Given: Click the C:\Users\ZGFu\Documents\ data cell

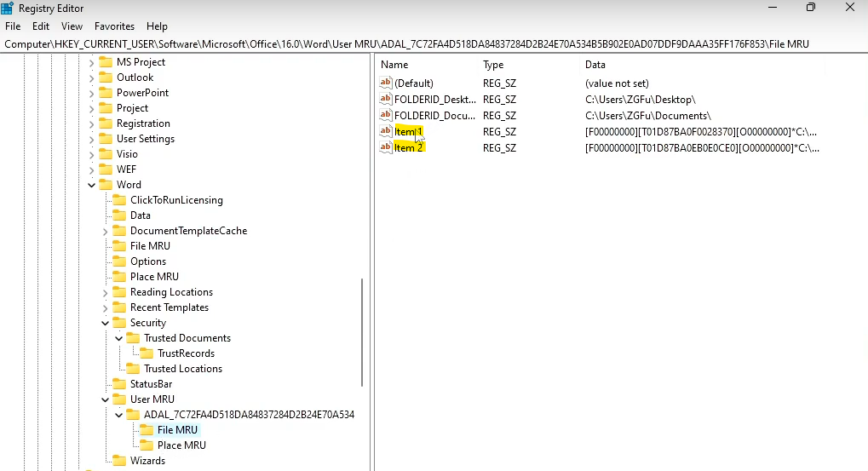Looking at the screenshot, I should point(648,116).
